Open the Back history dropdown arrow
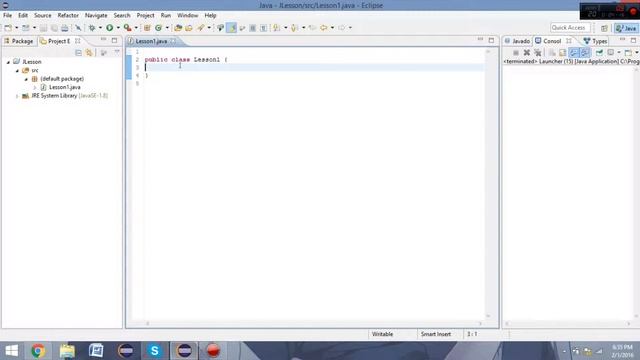640x360 pixels. pyautogui.click(x=332, y=28)
